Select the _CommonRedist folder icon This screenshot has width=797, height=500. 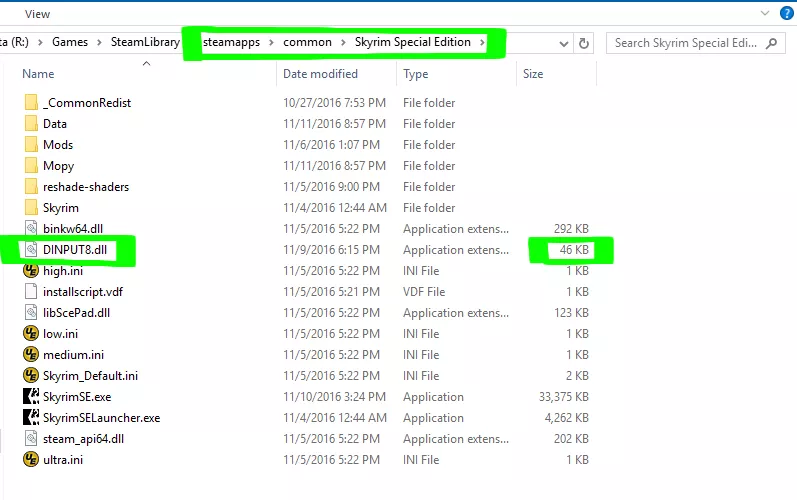(x=31, y=103)
